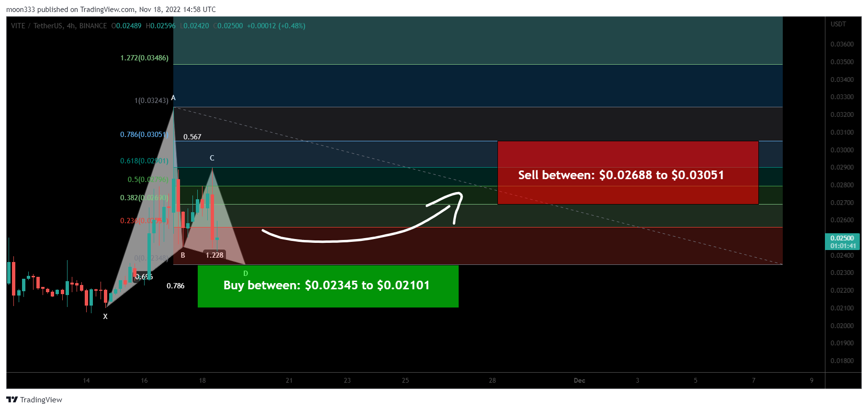Click 0.03000 on the price scale
Viewport: 868px width, 410px height.
pyautogui.click(x=842, y=150)
